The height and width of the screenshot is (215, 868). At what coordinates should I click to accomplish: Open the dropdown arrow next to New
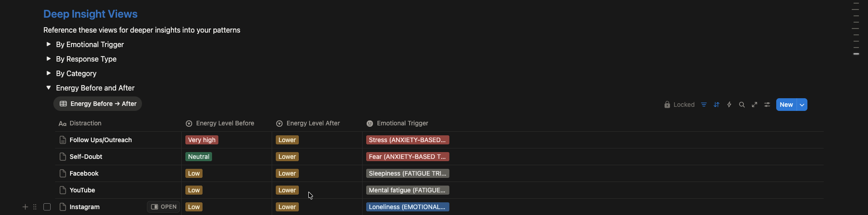click(802, 105)
